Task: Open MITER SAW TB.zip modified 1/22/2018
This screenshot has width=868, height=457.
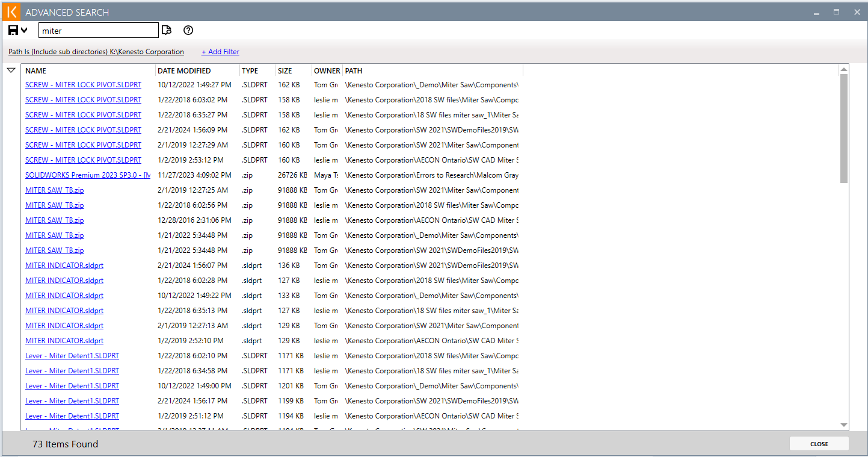Action: 54,205
